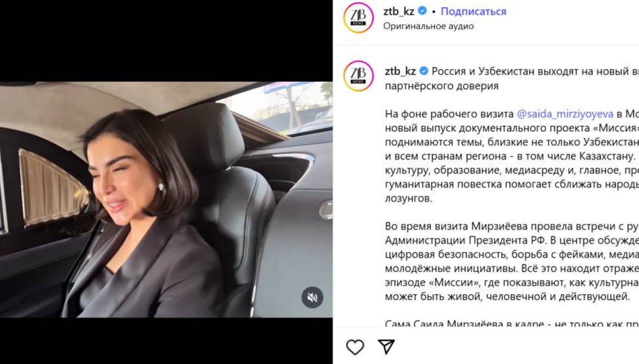Open the ZTB News avatar in the post header
This screenshot has width=639, height=364.
(358, 18)
